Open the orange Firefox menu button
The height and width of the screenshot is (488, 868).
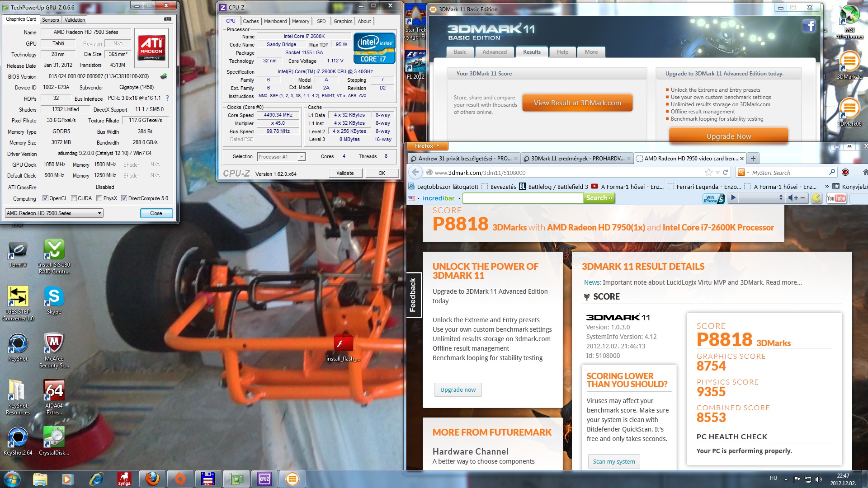427,146
